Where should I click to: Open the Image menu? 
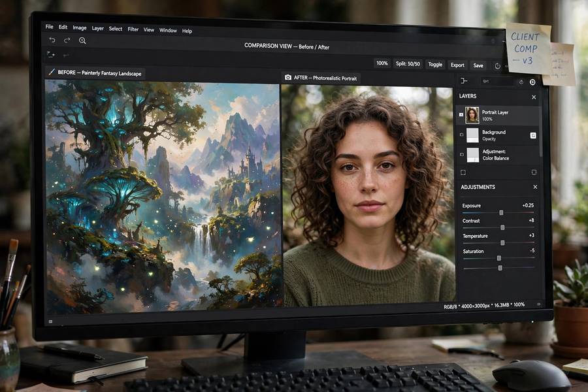[80, 27]
